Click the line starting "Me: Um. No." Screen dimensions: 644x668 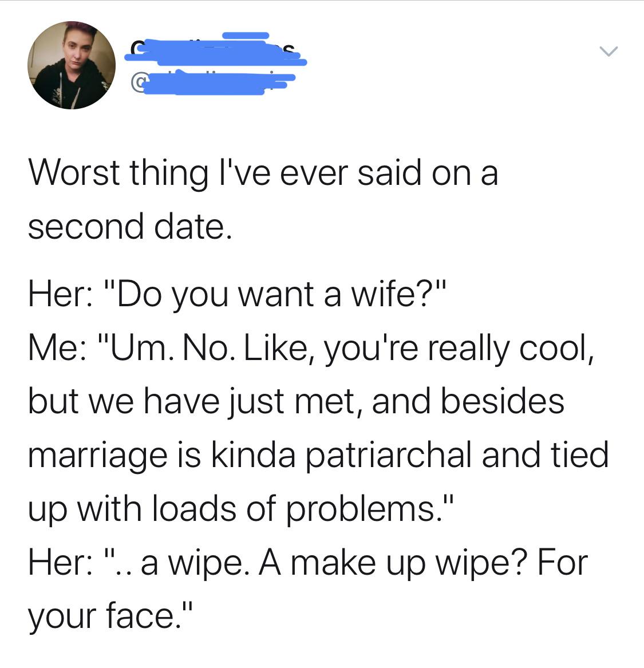pos(310,349)
